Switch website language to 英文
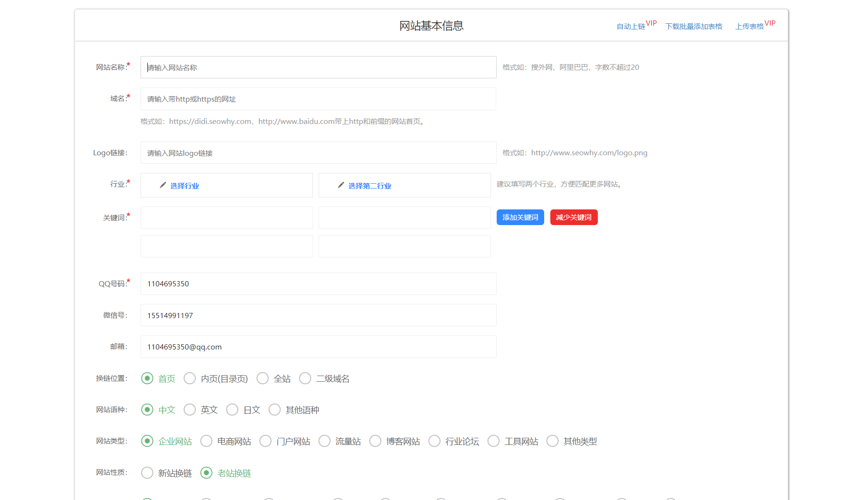868x500 pixels. coord(190,409)
